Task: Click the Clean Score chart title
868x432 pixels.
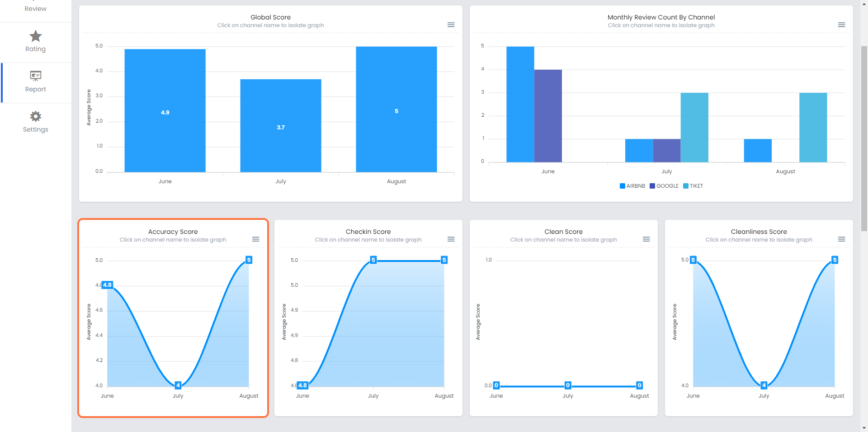Action: click(x=563, y=232)
